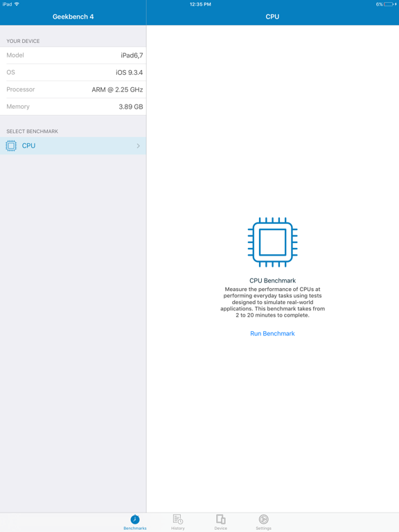
Task: Tap the Wi-Fi status icon
Action: (17, 4)
